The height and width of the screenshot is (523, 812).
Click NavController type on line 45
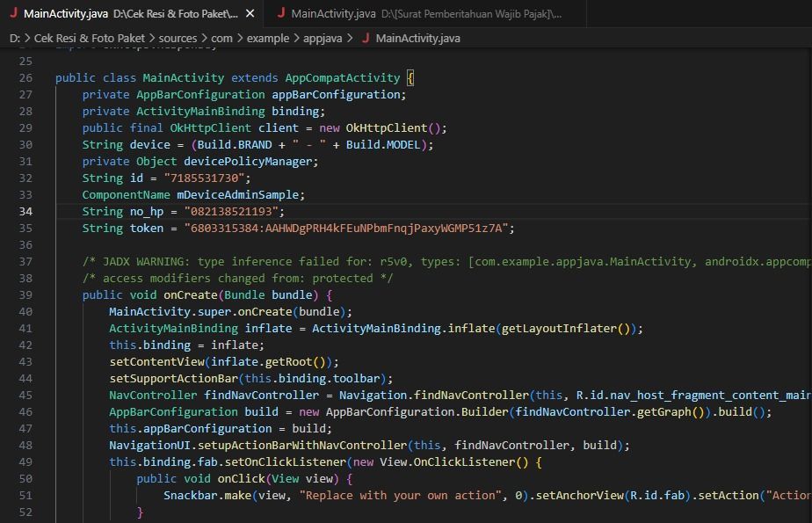coord(153,395)
